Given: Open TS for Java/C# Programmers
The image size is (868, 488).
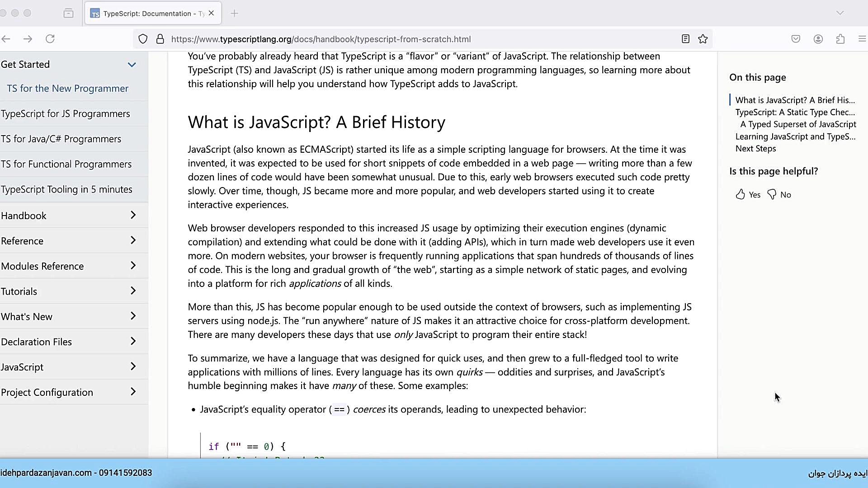Looking at the screenshot, I should pos(61,139).
